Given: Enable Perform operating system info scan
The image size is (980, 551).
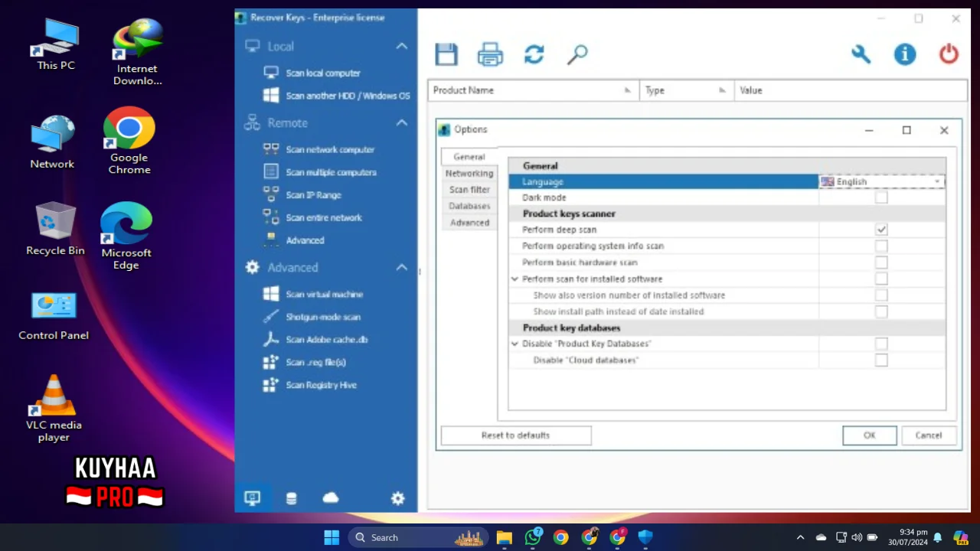Looking at the screenshot, I should pyautogui.click(x=881, y=246).
